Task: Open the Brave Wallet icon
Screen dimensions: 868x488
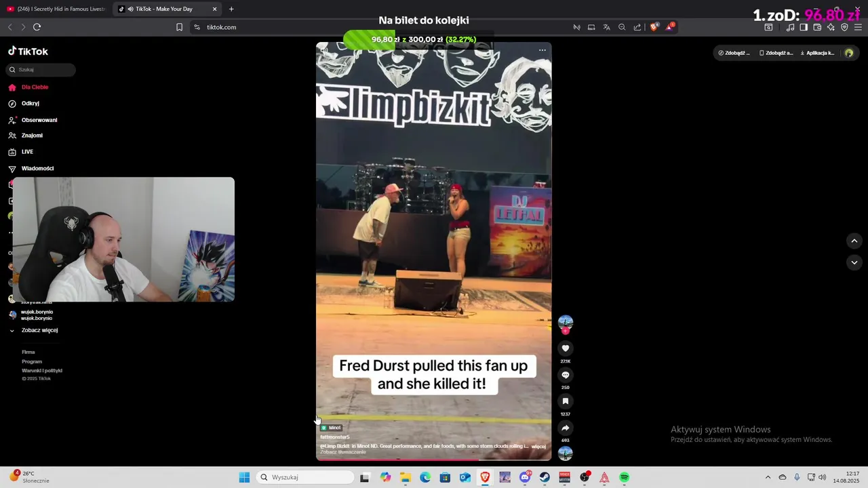Action: (x=817, y=27)
